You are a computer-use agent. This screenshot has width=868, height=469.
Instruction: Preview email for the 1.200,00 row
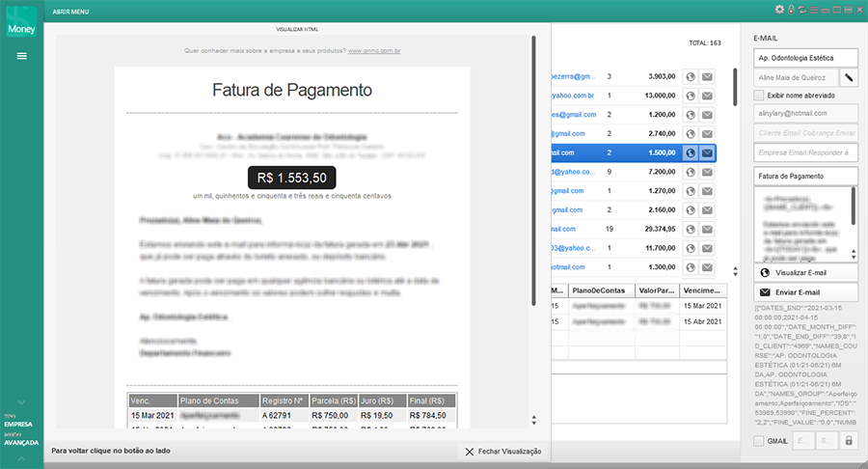point(691,115)
